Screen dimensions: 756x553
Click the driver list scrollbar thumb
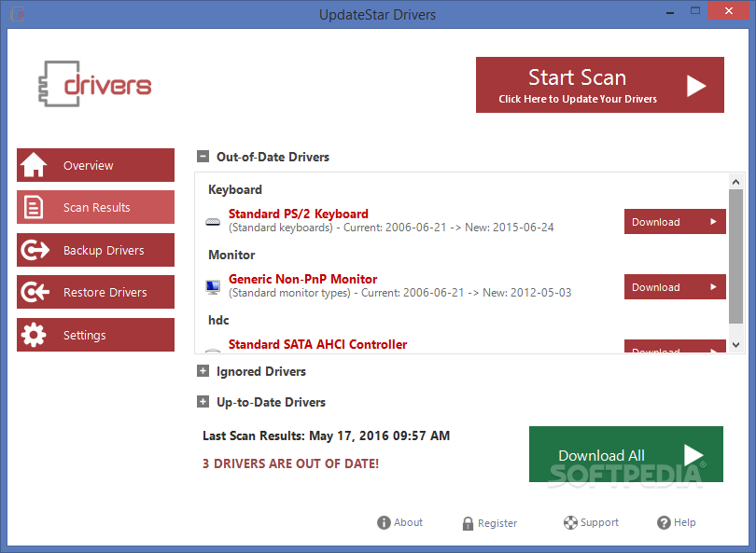[735, 256]
